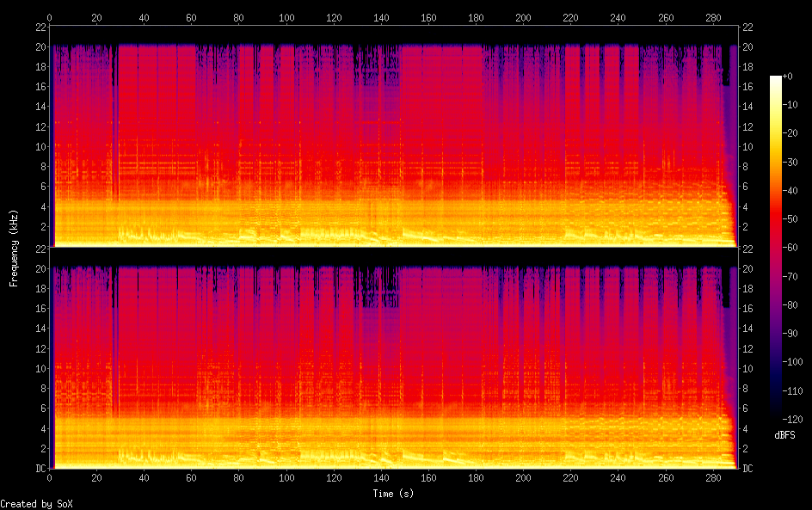
Task: Click the dark purple bottom of the color bar
Action: (776, 416)
